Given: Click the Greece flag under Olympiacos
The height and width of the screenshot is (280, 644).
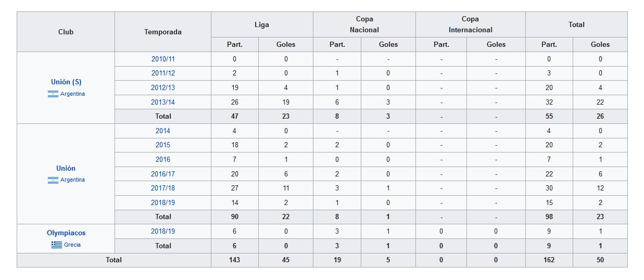Looking at the screenshot, I should click(x=56, y=245).
